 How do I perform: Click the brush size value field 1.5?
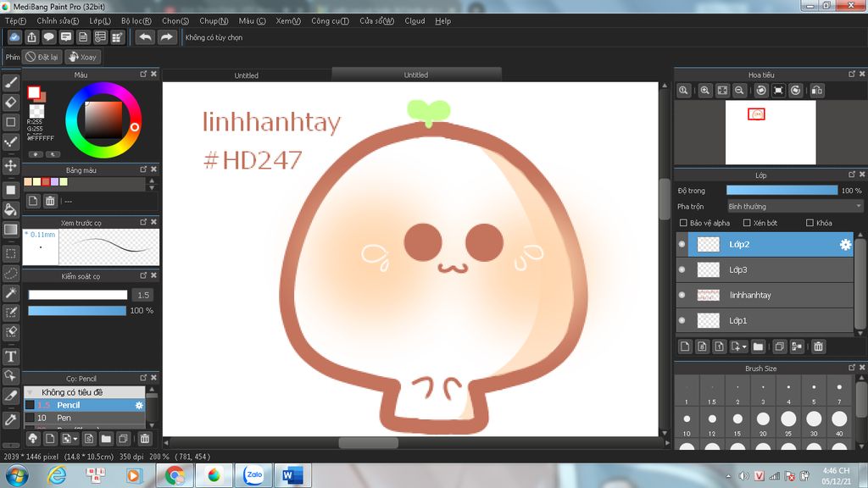[143, 295]
